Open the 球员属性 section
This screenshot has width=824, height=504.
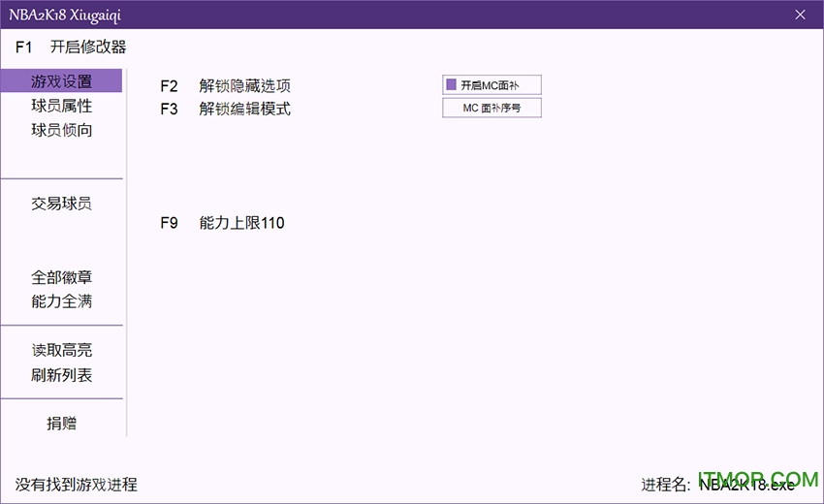pos(61,106)
